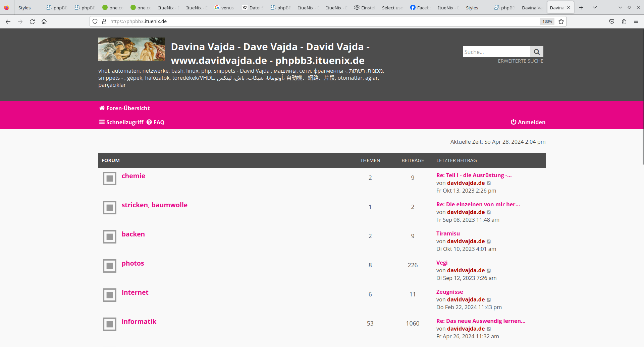Open a new browser tab
This screenshot has height=347, width=644.
(581, 7)
